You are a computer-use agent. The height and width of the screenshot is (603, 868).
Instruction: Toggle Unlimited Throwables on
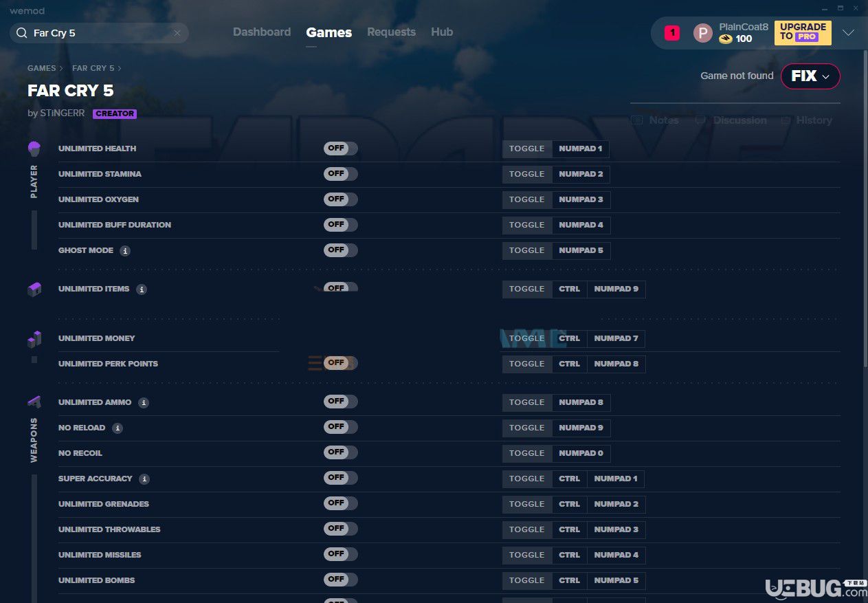pos(341,529)
